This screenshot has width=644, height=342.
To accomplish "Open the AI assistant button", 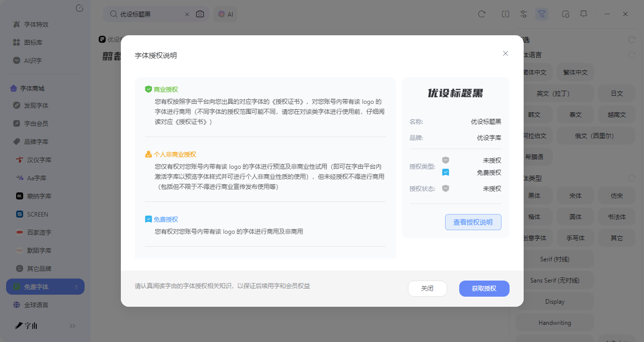I will (225, 14).
